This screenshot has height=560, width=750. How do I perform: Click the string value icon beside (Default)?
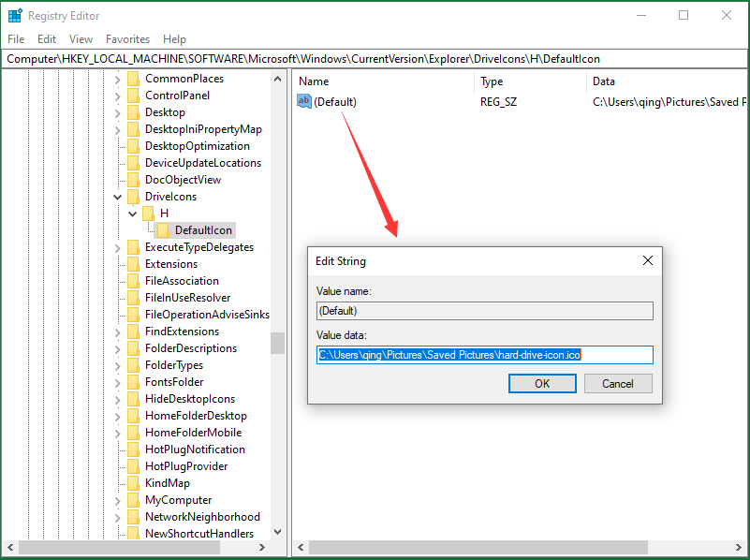[304, 101]
